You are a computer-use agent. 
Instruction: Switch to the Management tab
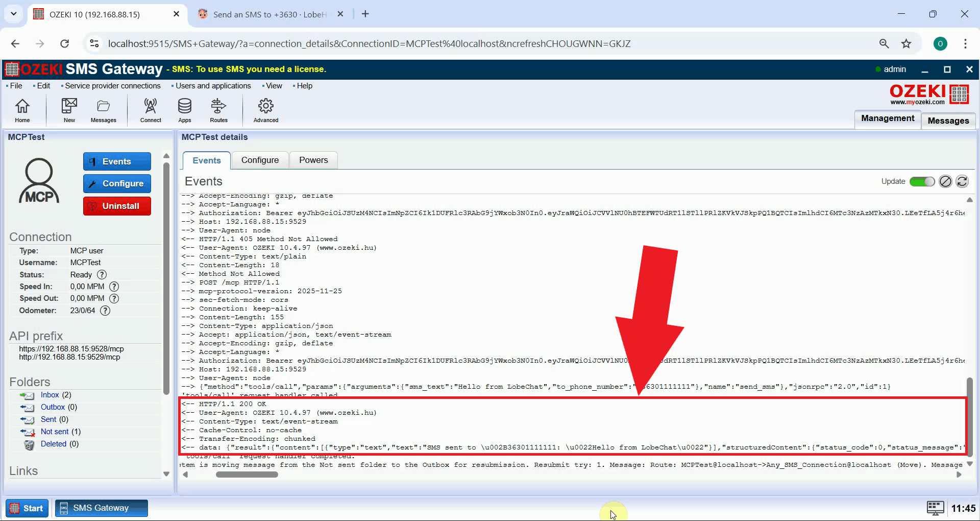888,119
